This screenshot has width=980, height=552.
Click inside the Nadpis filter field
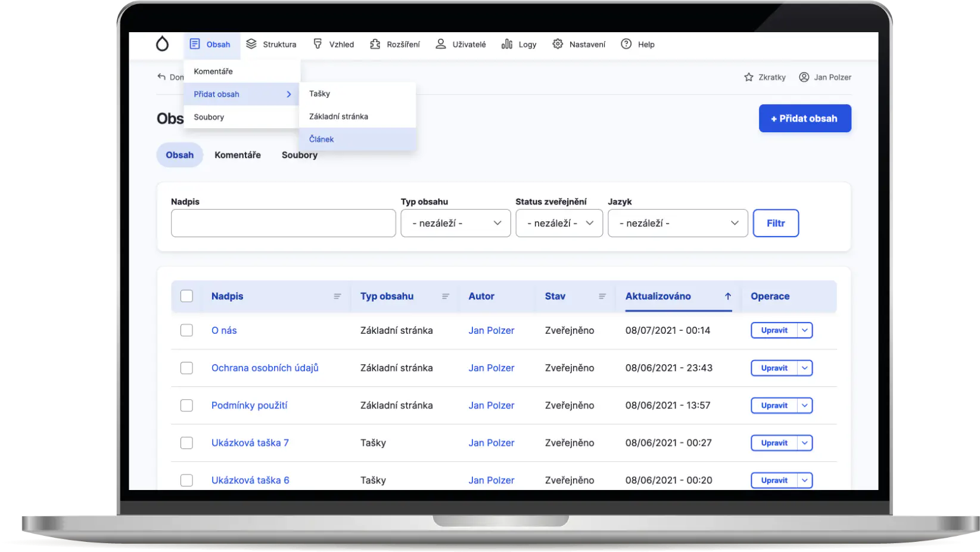(283, 223)
